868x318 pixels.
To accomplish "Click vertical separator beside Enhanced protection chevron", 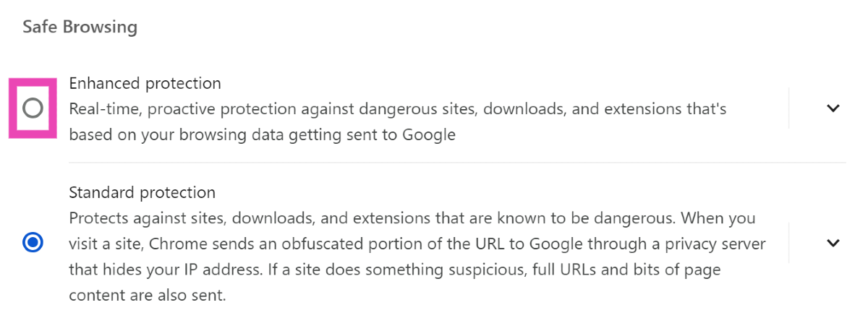I will pos(788,108).
